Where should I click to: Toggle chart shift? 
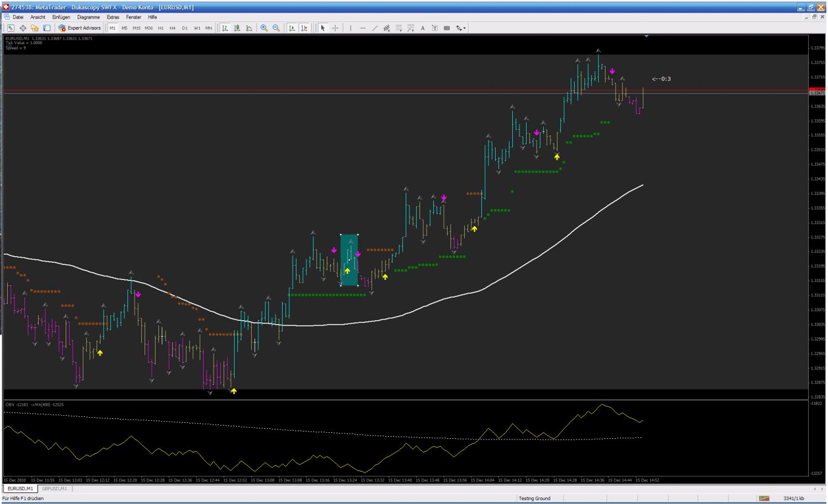[304, 28]
